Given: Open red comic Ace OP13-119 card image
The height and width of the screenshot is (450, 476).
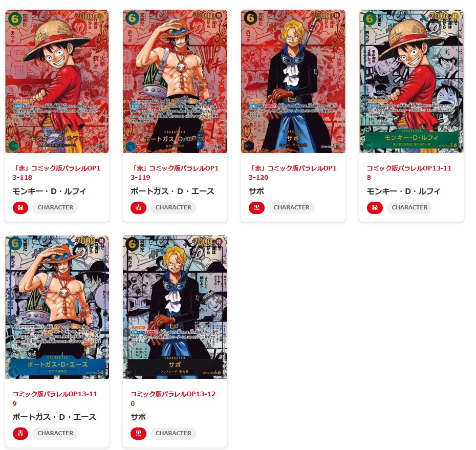Looking at the screenshot, I should (x=175, y=81).
